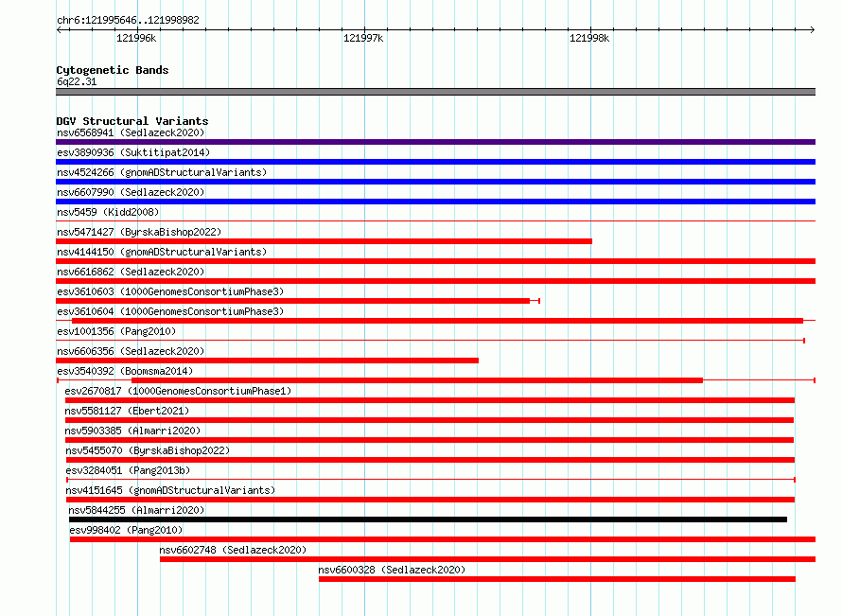The height and width of the screenshot is (616, 842).
Task: Click the 121997k ruler label
Action: (x=363, y=38)
